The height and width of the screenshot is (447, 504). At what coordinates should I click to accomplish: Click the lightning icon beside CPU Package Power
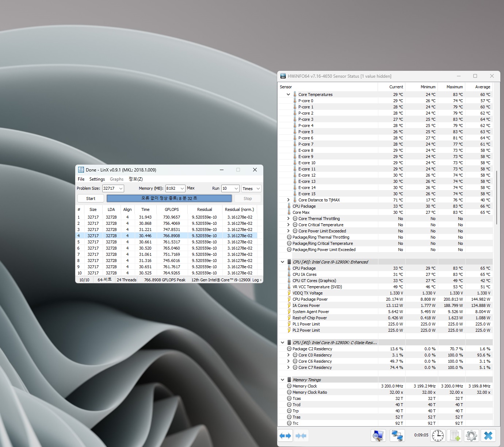coord(289,299)
